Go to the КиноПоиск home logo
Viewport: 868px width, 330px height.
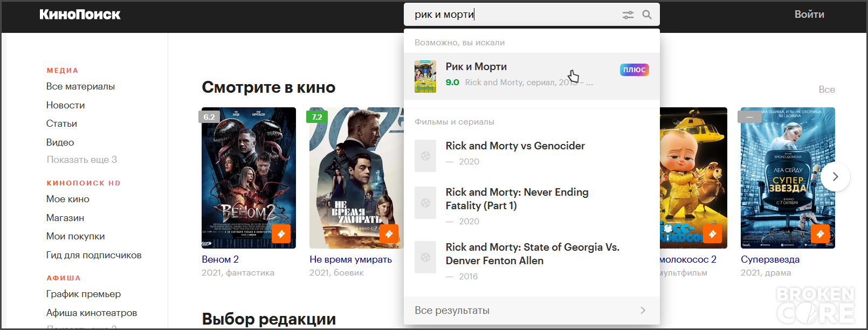pos(80,15)
